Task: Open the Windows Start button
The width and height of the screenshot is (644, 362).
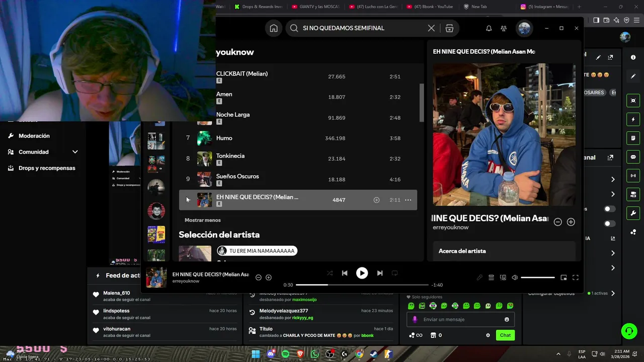Action: (x=256, y=354)
